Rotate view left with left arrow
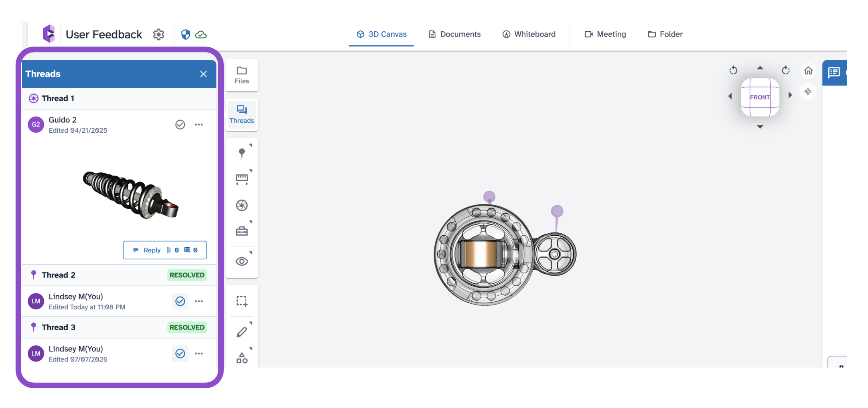 (x=730, y=96)
